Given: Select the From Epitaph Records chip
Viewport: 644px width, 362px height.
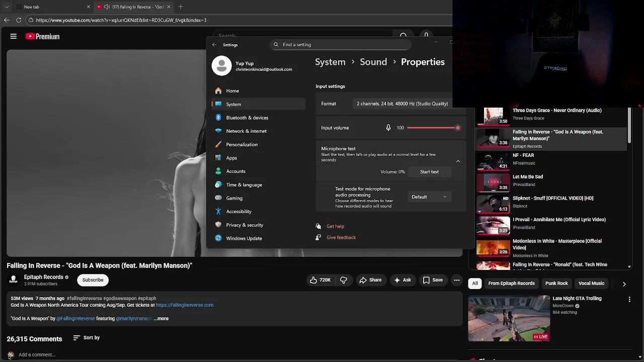Looking at the screenshot, I should 511,284.
